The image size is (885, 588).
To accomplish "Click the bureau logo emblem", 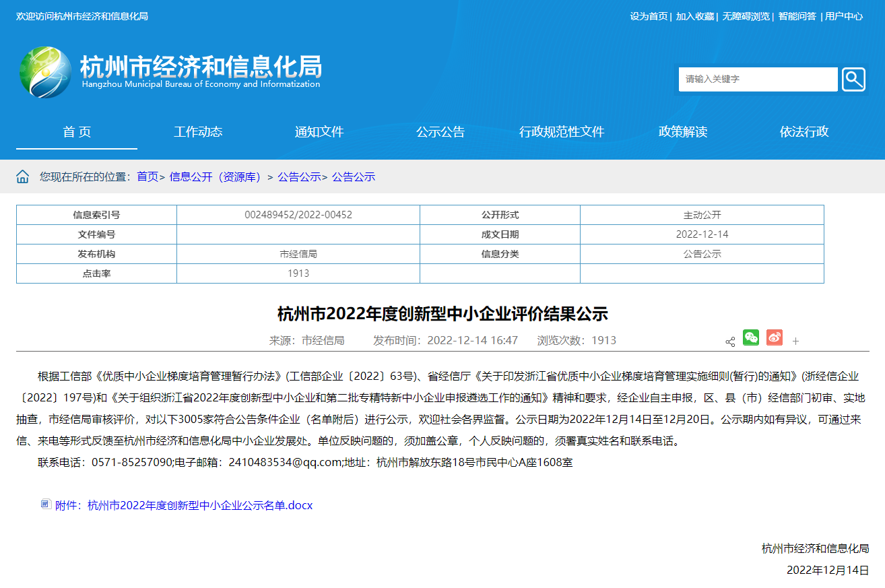I will pos(45,73).
